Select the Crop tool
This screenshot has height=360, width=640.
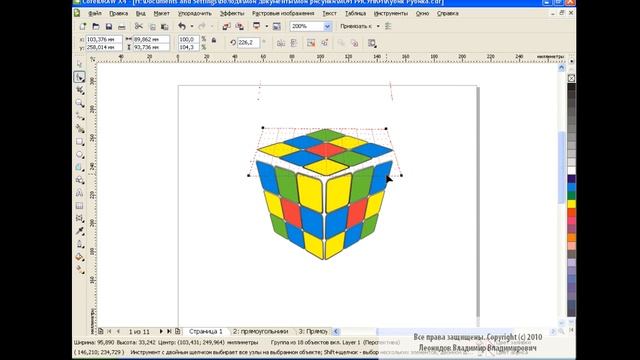click(80, 90)
